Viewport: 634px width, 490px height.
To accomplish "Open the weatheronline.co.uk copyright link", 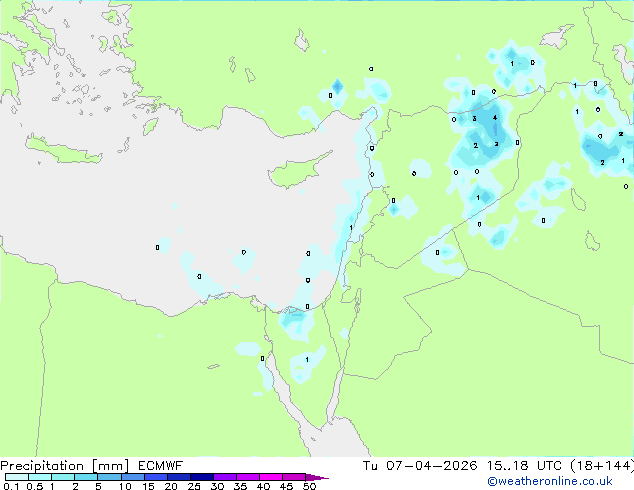I will (550, 481).
